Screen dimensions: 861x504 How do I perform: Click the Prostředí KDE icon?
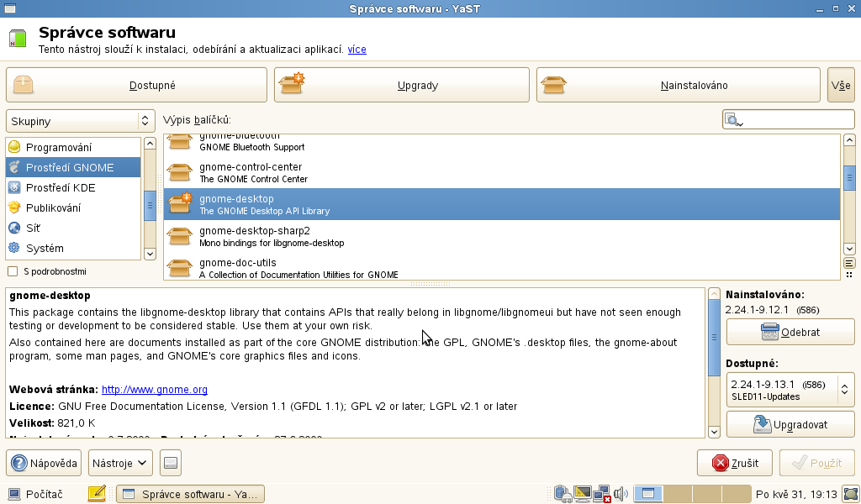[x=14, y=187]
